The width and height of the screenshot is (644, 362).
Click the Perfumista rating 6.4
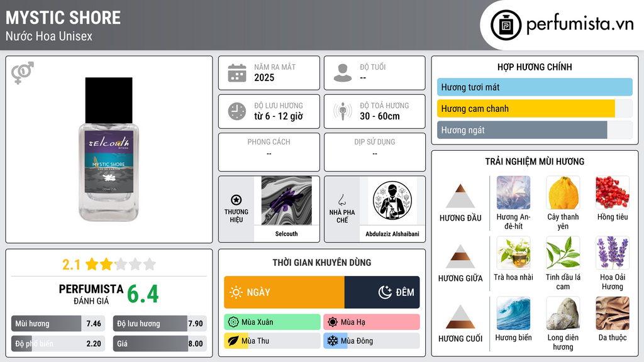click(143, 294)
